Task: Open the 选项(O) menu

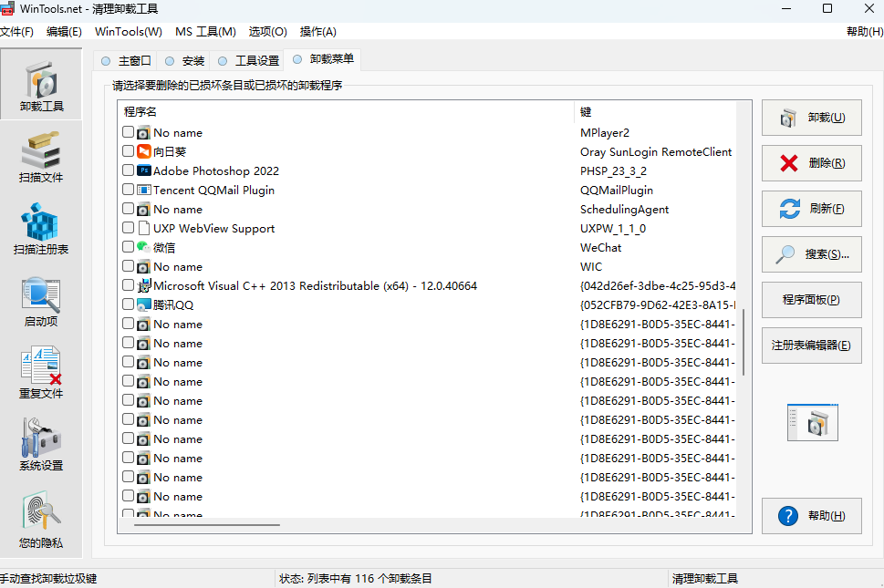Action: pos(268,32)
